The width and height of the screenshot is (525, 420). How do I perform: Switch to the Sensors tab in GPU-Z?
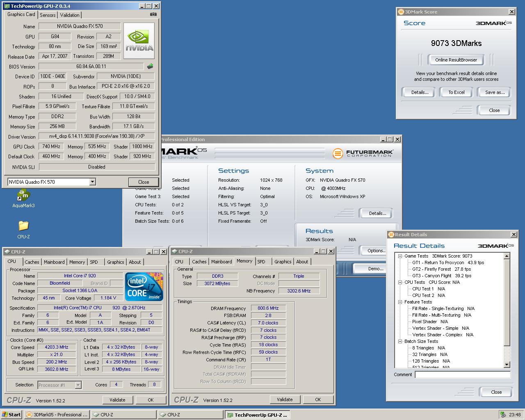pyautogui.click(x=48, y=15)
